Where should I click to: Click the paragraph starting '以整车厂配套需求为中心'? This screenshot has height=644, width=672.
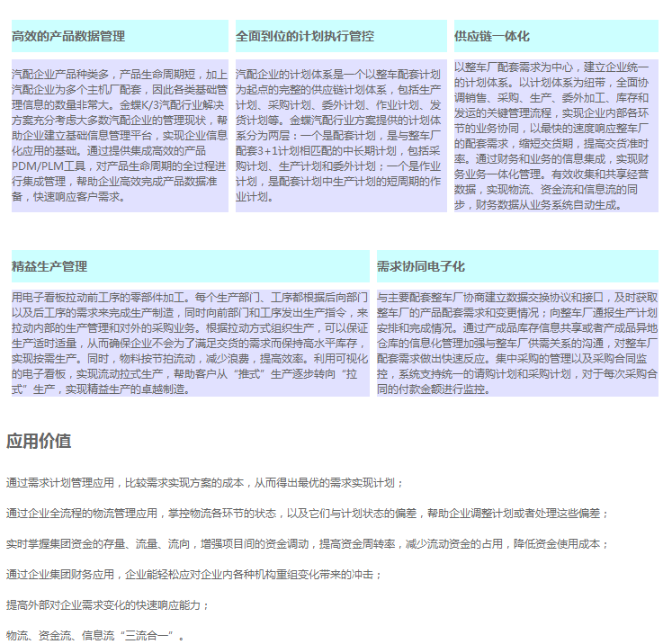pyautogui.click(x=551, y=136)
